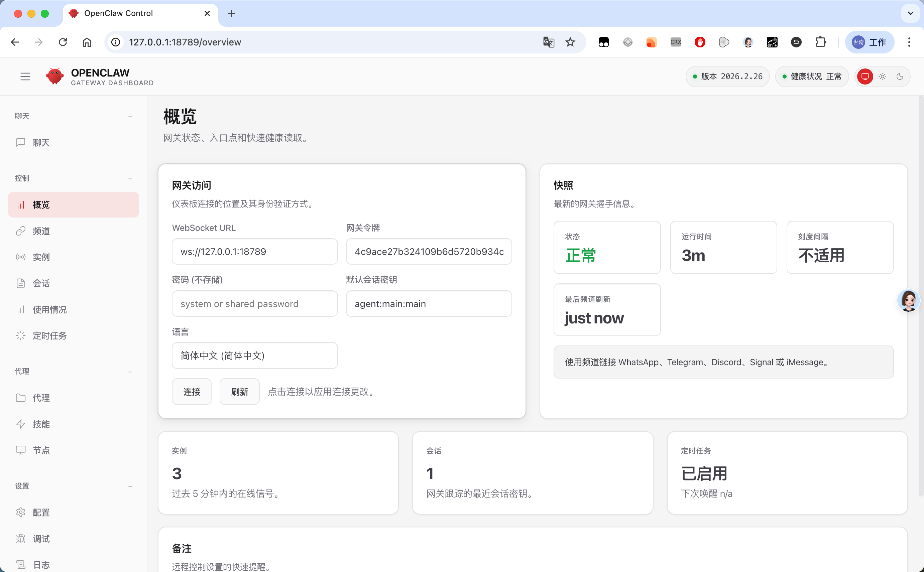Select 技能 under the 代理 group

point(42,424)
